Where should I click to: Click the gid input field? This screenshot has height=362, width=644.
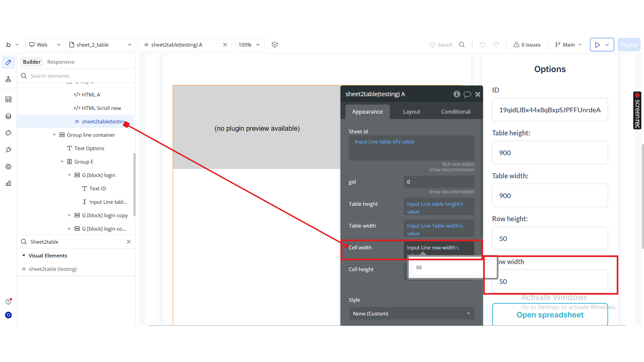(x=439, y=182)
